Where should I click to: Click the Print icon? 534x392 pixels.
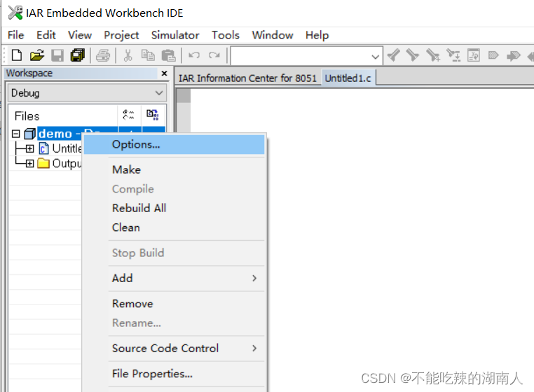coord(103,55)
